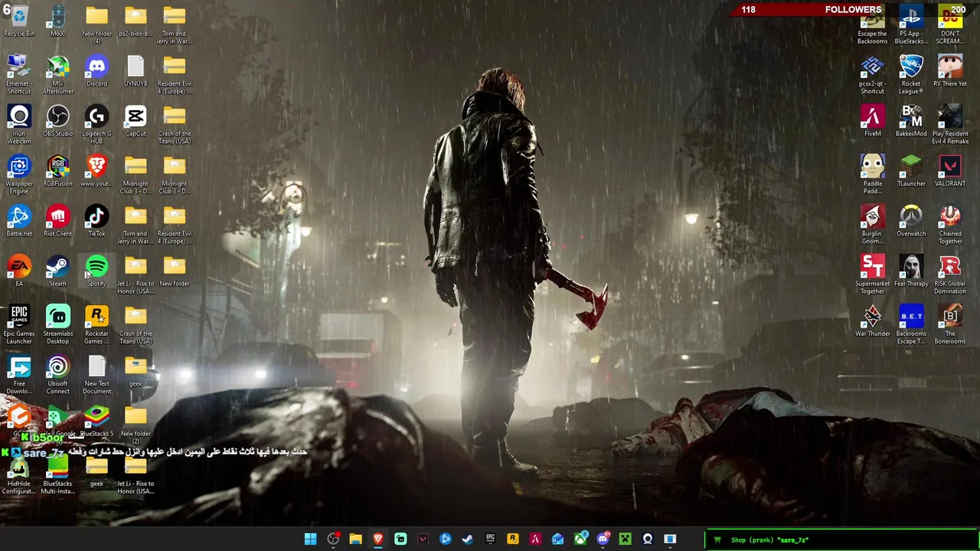Open RISK Global Domination shortcut
Viewport: 980px width, 551px height.
950,275
